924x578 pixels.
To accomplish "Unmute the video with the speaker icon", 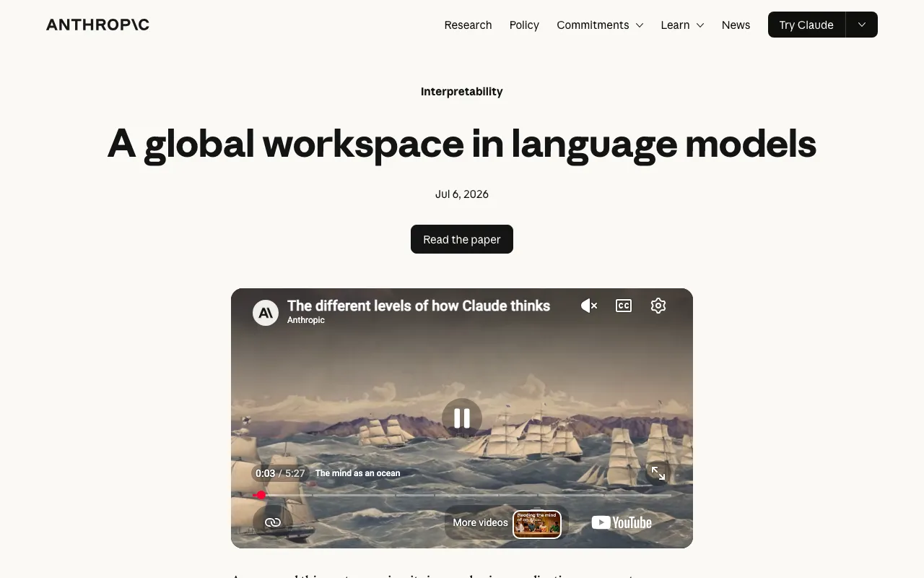I will coord(589,306).
